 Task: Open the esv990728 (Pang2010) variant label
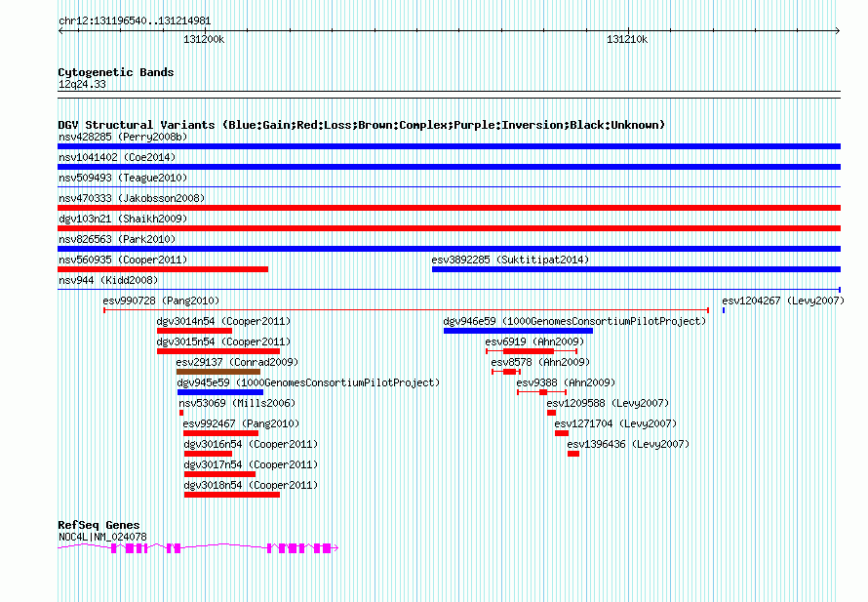tap(161, 301)
